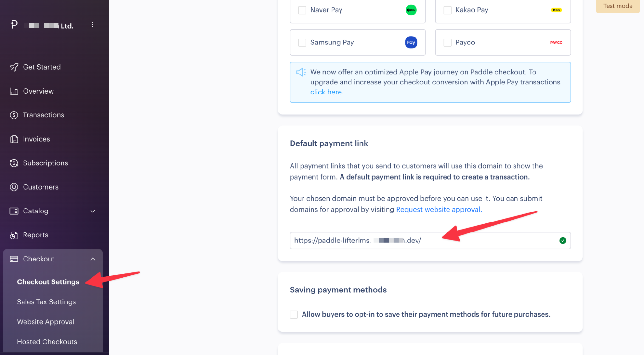
Task: Go to Website Approval page
Action: [x=45, y=322]
